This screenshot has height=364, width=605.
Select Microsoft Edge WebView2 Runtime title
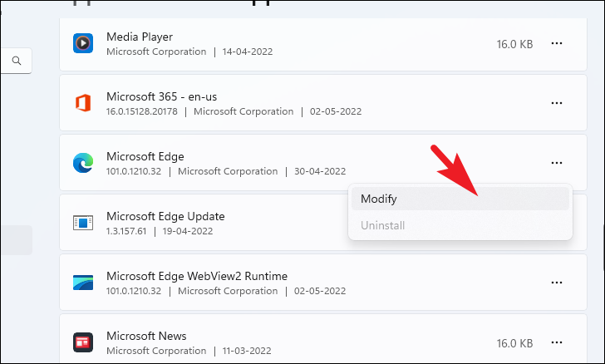197,276
